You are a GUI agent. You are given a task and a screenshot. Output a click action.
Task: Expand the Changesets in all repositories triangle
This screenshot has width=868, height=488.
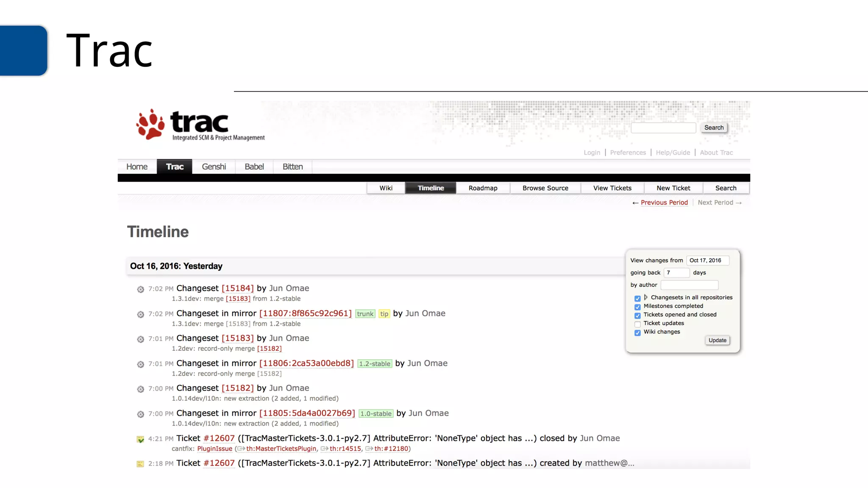tap(646, 297)
